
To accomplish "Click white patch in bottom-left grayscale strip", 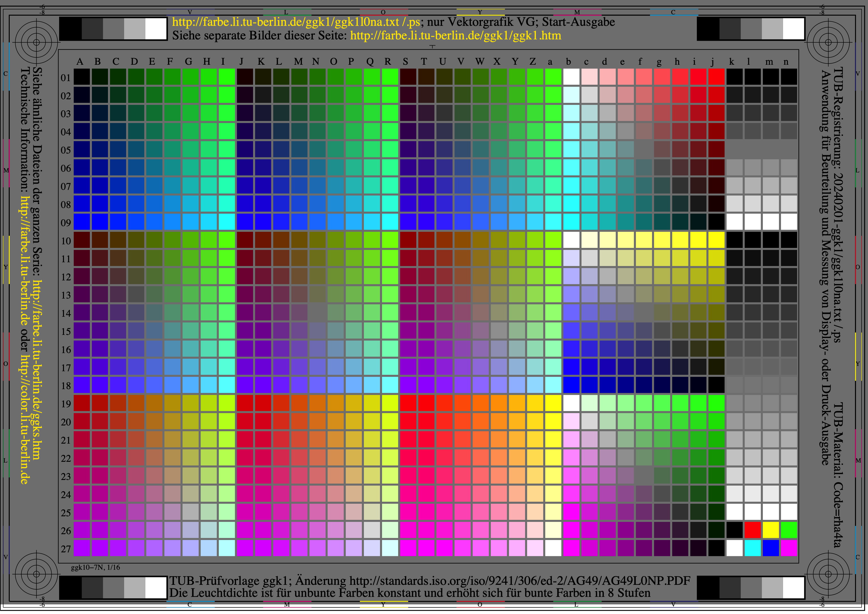I will coord(155,588).
